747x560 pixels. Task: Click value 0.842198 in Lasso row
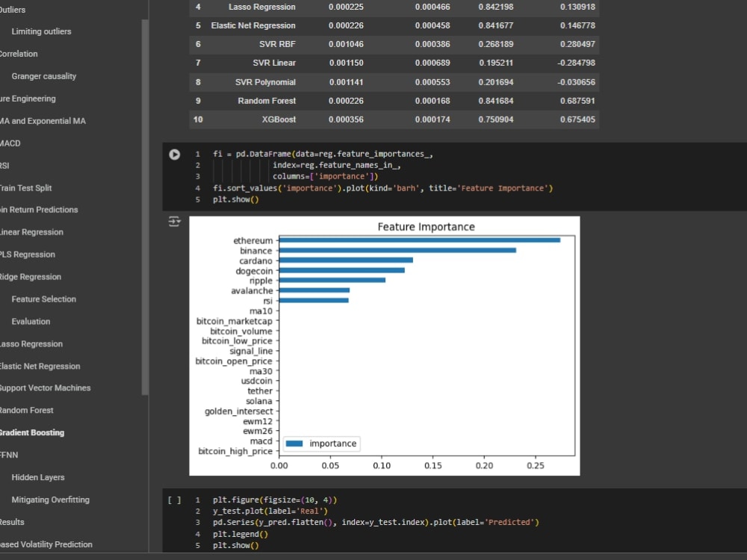point(496,7)
